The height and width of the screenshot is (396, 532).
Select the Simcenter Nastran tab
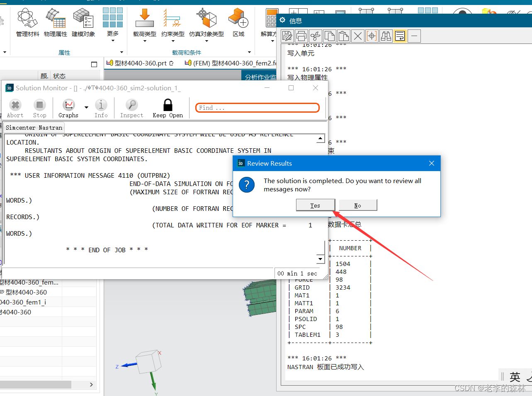(x=34, y=128)
